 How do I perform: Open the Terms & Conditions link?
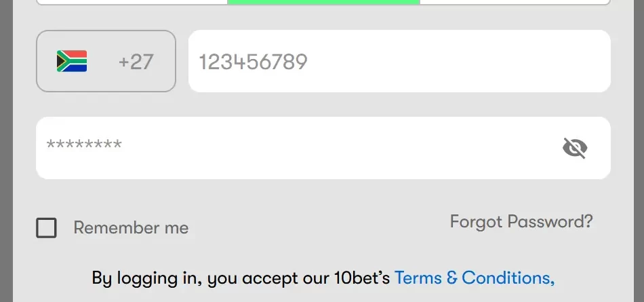click(474, 278)
